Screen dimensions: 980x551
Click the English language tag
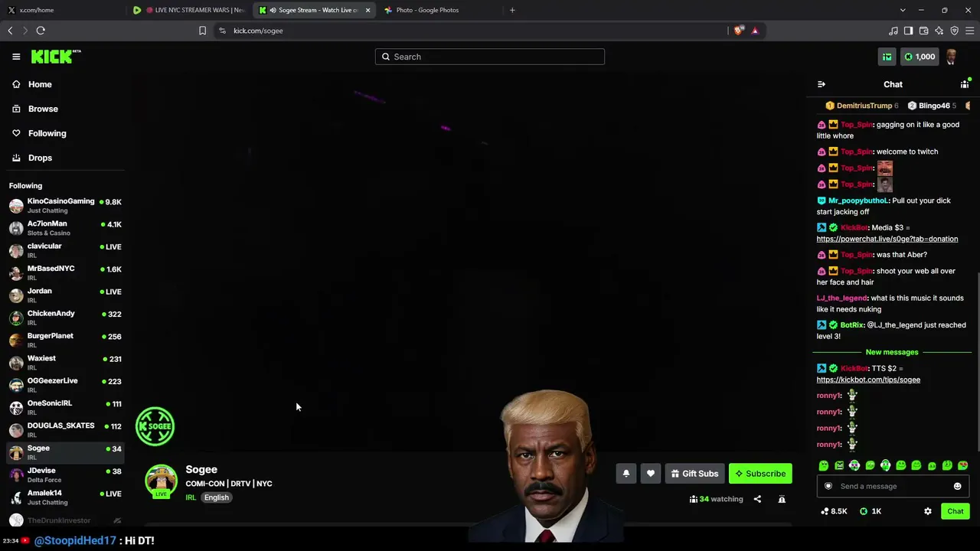(216, 497)
